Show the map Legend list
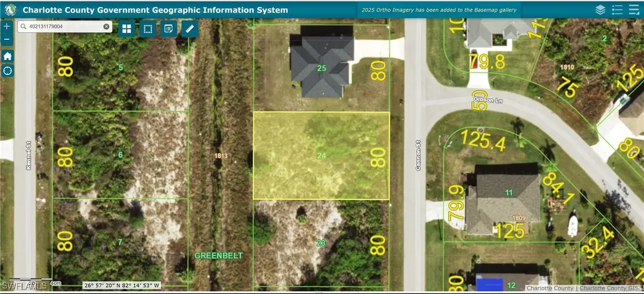644x294 pixels. [x=617, y=10]
